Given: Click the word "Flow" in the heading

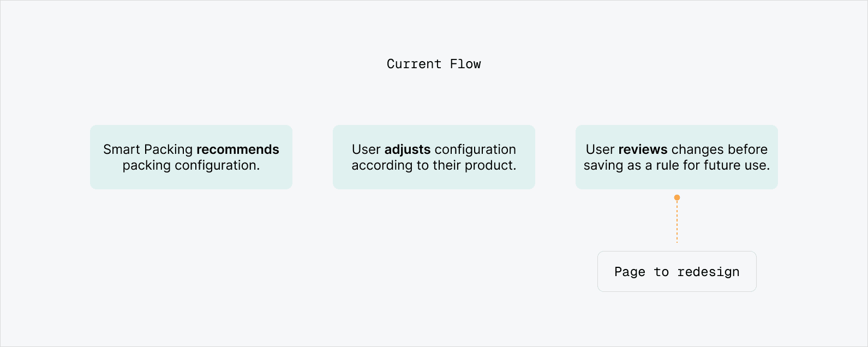Looking at the screenshot, I should [465, 64].
